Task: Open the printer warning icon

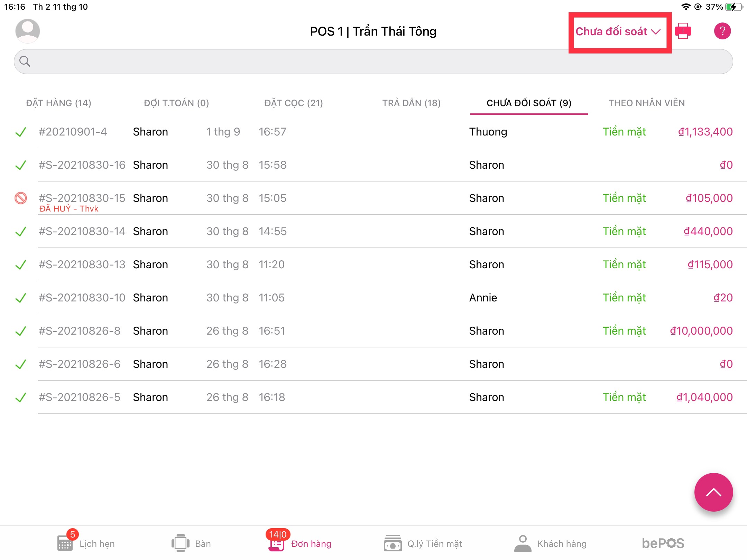Action: [683, 31]
